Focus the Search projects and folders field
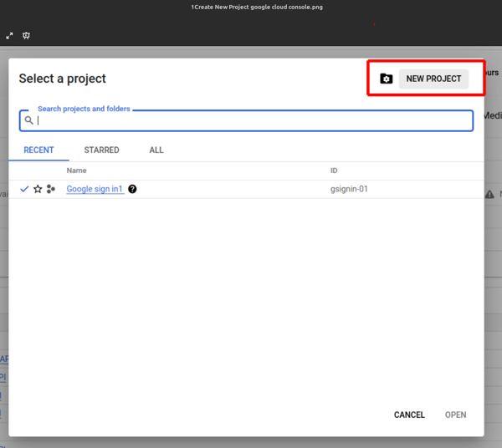Screen dimensions: 502x448 (x=246, y=120)
